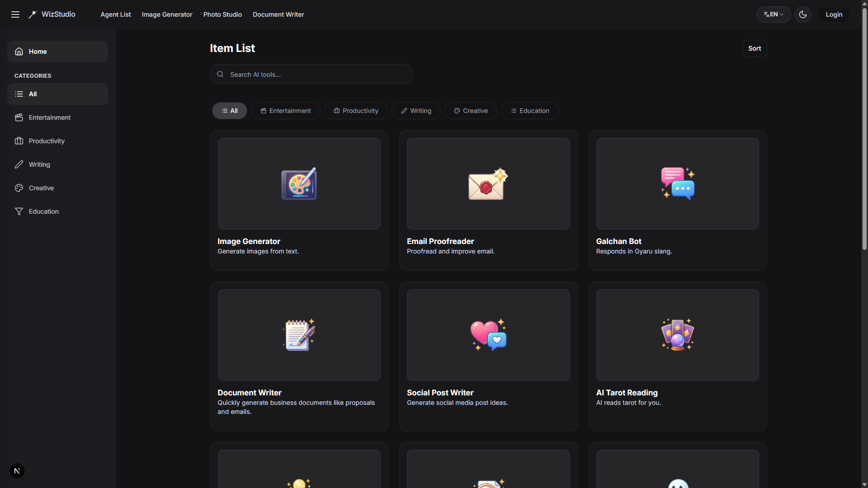The width and height of the screenshot is (868, 488).
Task: Focus the Search AI tools field
Action: click(x=311, y=75)
